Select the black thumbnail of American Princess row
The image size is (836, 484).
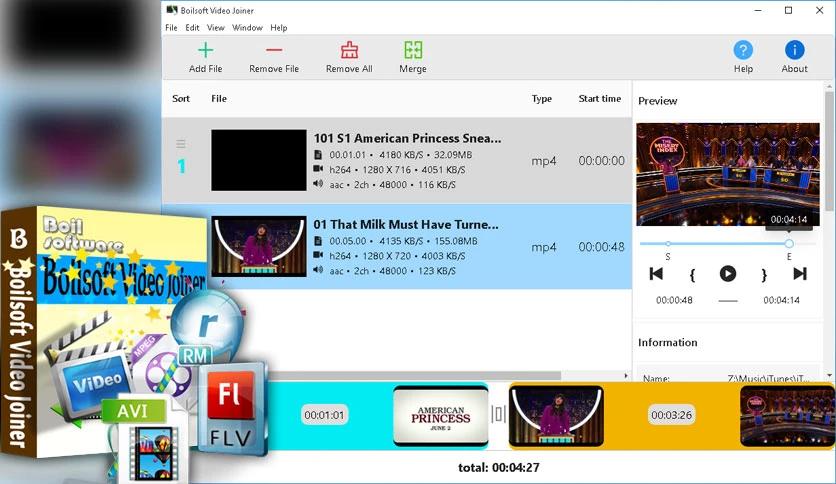[259, 160]
